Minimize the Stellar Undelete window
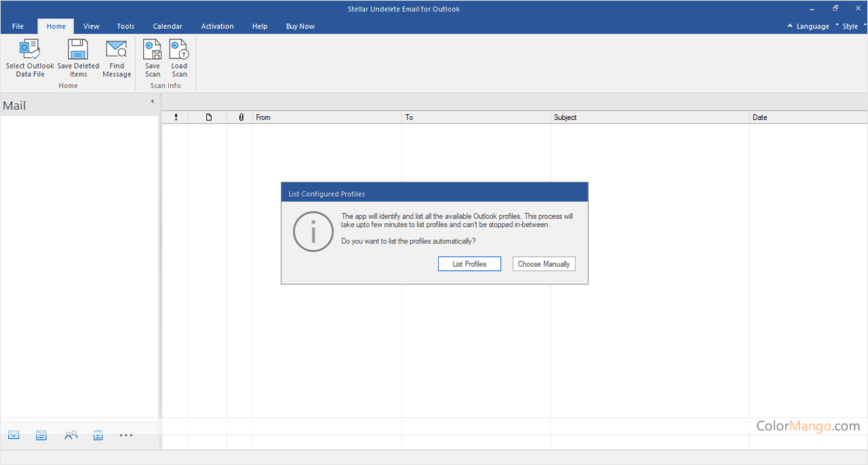The width and height of the screenshot is (868, 465). coord(812,9)
